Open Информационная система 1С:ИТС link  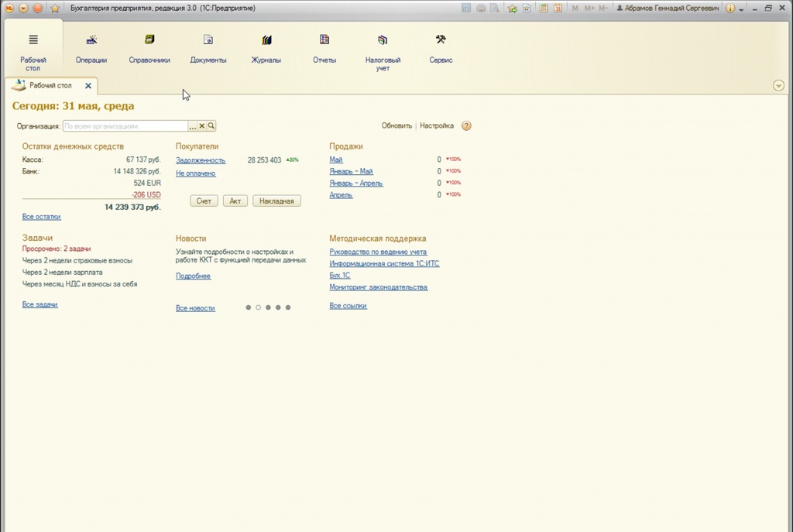384,263
